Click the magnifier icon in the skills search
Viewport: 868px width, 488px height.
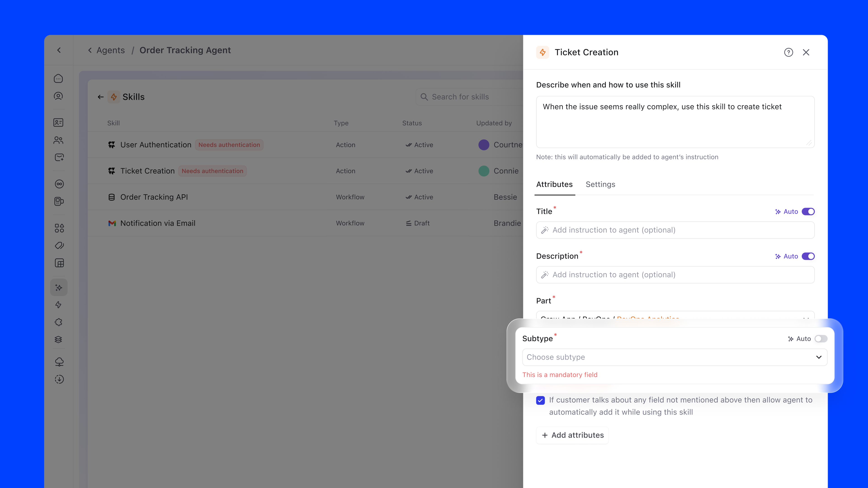click(x=424, y=97)
